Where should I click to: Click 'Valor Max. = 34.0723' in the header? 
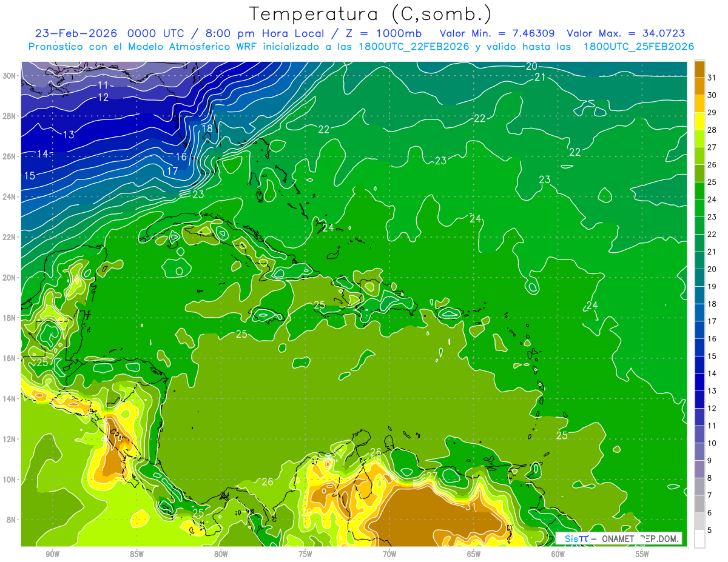click(625, 33)
